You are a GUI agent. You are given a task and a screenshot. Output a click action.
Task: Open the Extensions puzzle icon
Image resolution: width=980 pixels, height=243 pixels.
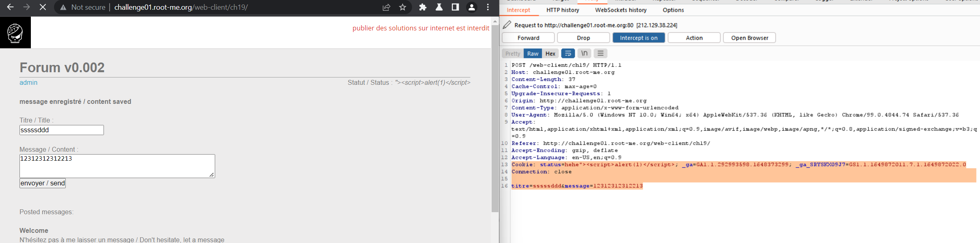click(423, 7)
